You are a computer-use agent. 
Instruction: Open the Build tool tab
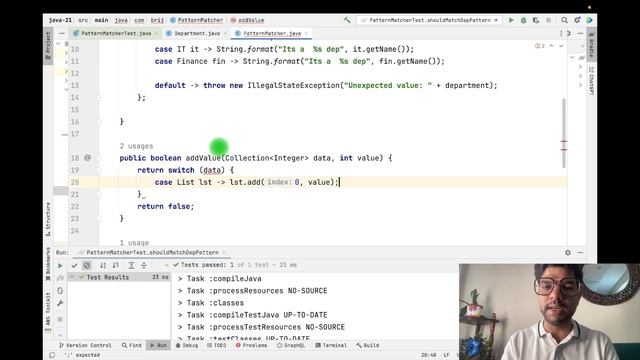pos(368,345)
